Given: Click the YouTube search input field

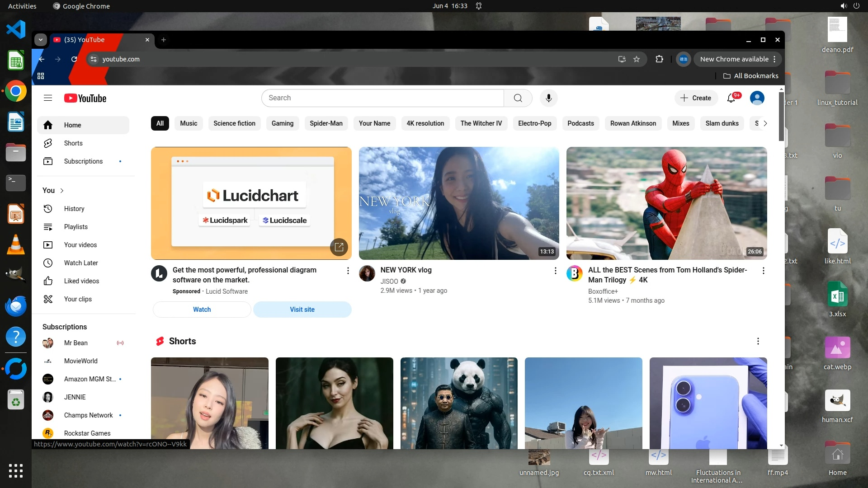Looking at the screenshot, I should tap(382, 98).
